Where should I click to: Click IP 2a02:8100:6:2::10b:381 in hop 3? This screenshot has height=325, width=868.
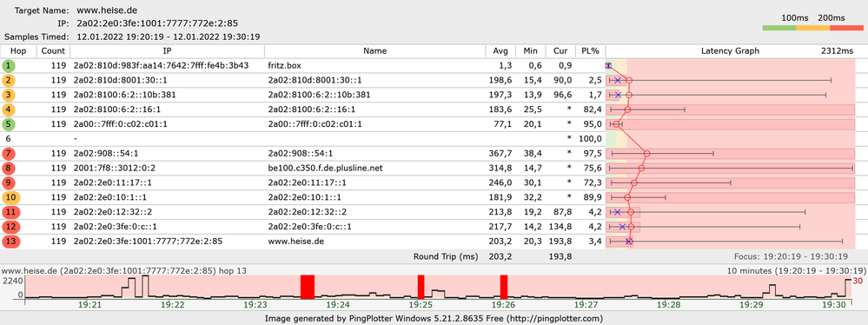[x=124, y=96]
